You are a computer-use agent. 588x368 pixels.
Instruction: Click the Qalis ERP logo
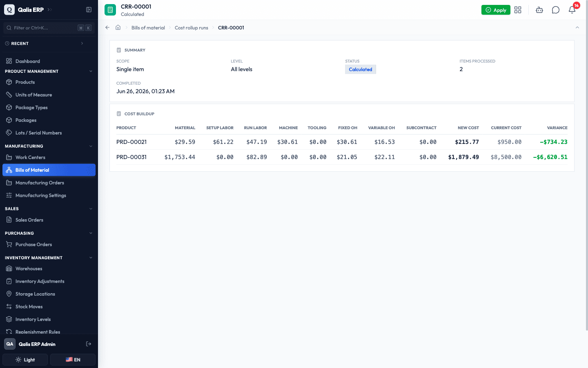pos(9,10)
